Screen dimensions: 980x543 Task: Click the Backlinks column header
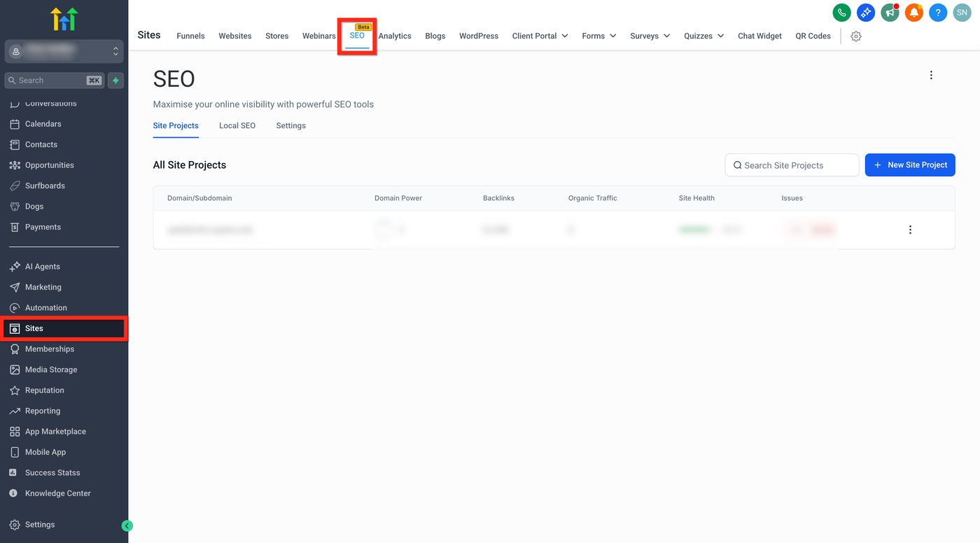tap(498, 198)
